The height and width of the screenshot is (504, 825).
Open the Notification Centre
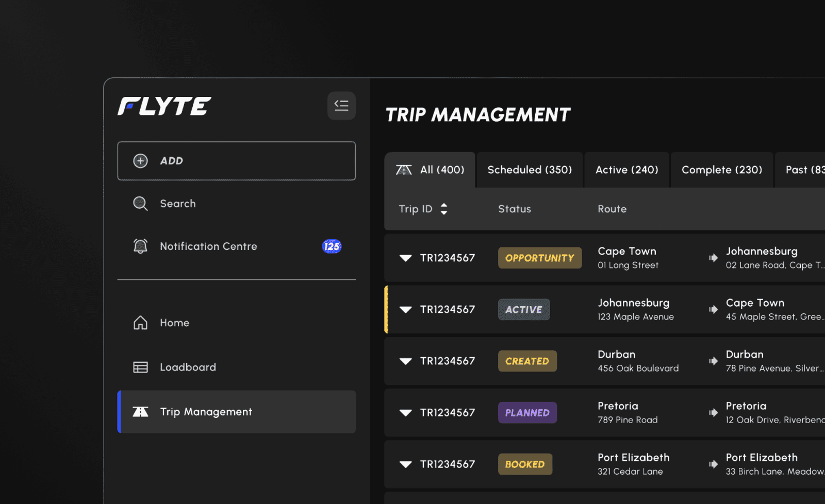pyautogui.click(x=208, y=246)
